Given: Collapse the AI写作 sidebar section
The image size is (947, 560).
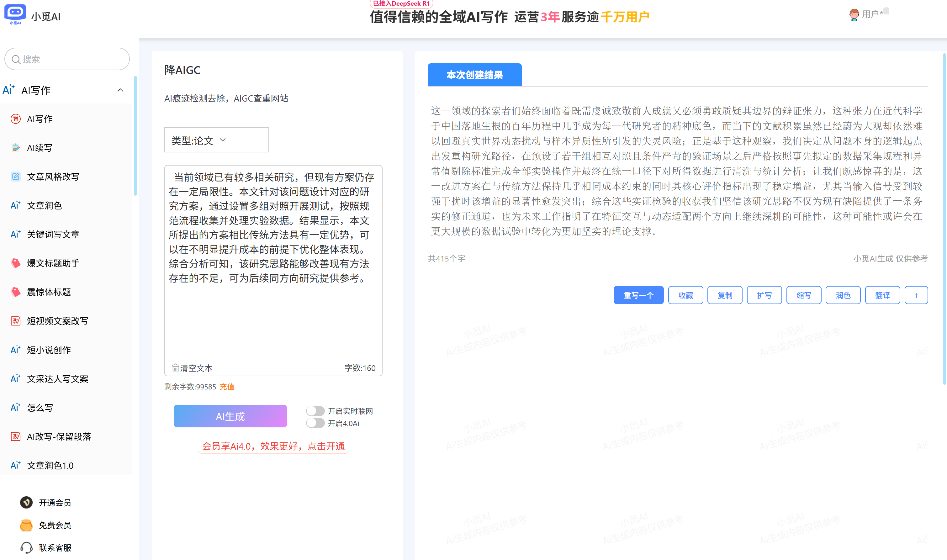Looking at the screenshot, I should click(120, 90).
